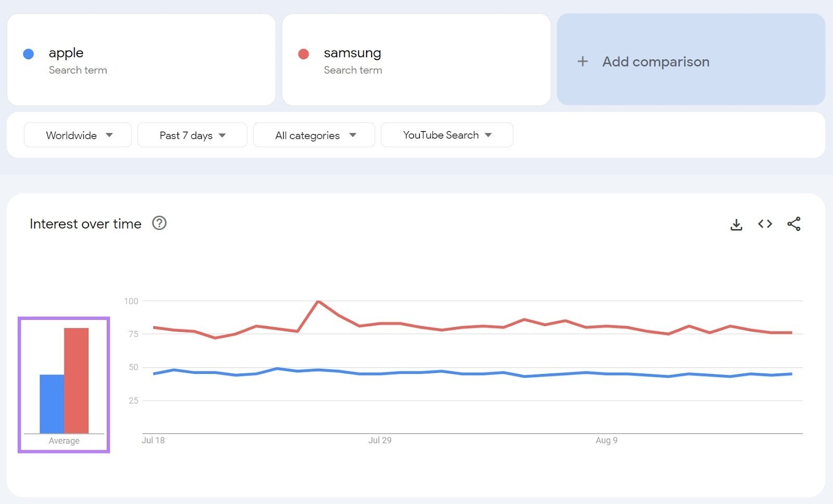Click the download arrow icon above the chart
This screenshot has width=833, height=504.
736,224
